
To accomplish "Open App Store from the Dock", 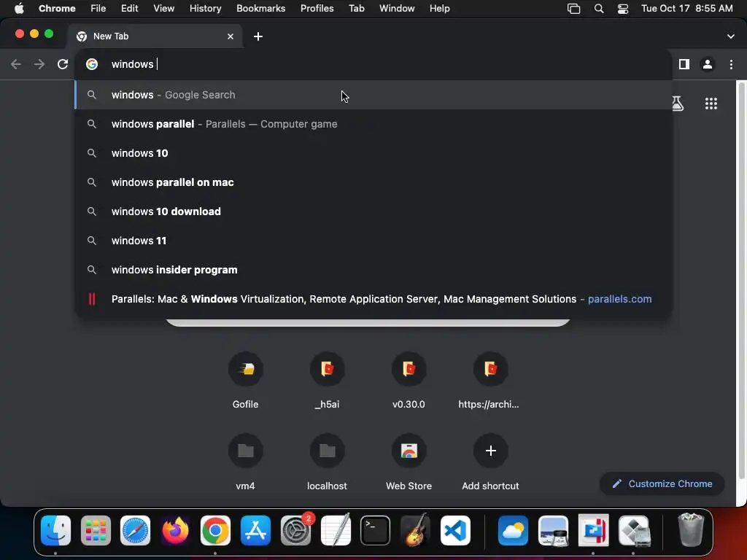I will (x=255, y=531).
